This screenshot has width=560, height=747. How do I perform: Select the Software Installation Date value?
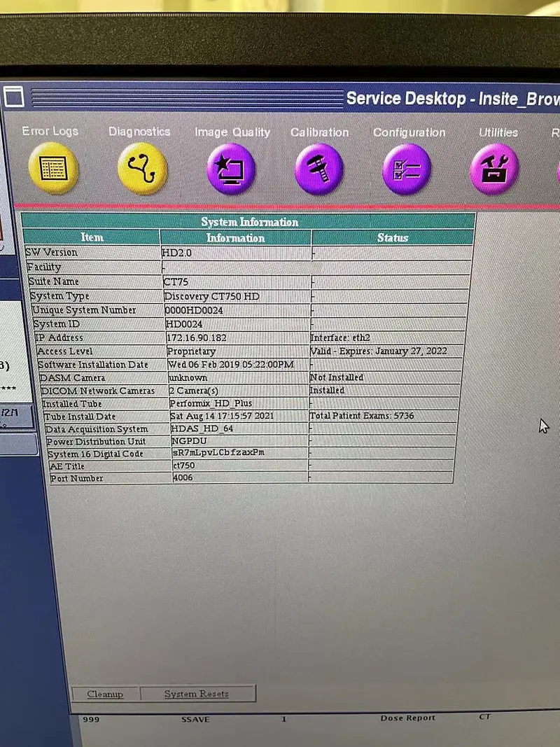231,365
